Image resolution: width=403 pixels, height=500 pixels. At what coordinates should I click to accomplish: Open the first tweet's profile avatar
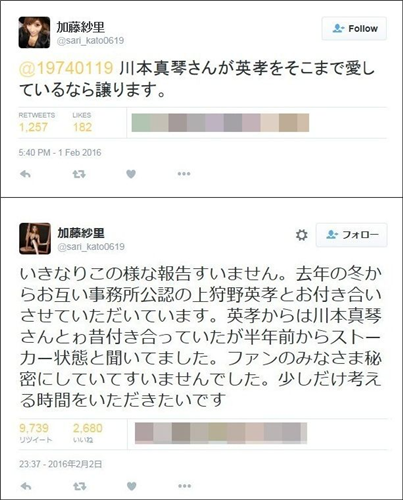pos(34,32)
